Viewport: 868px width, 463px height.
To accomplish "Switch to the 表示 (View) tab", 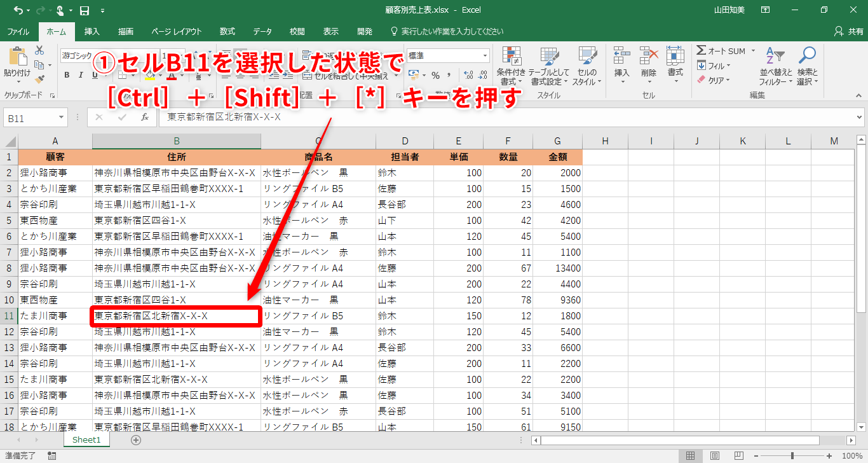I will [331, 31].
